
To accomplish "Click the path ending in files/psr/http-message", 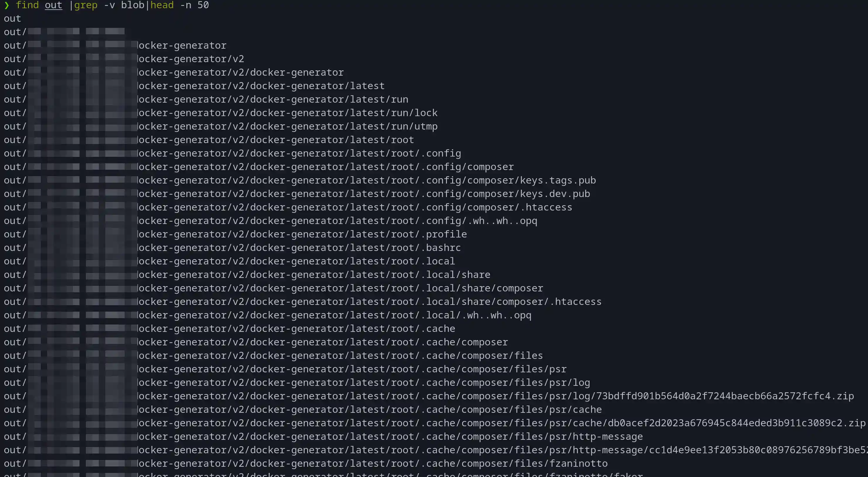I will click(608, 436).
